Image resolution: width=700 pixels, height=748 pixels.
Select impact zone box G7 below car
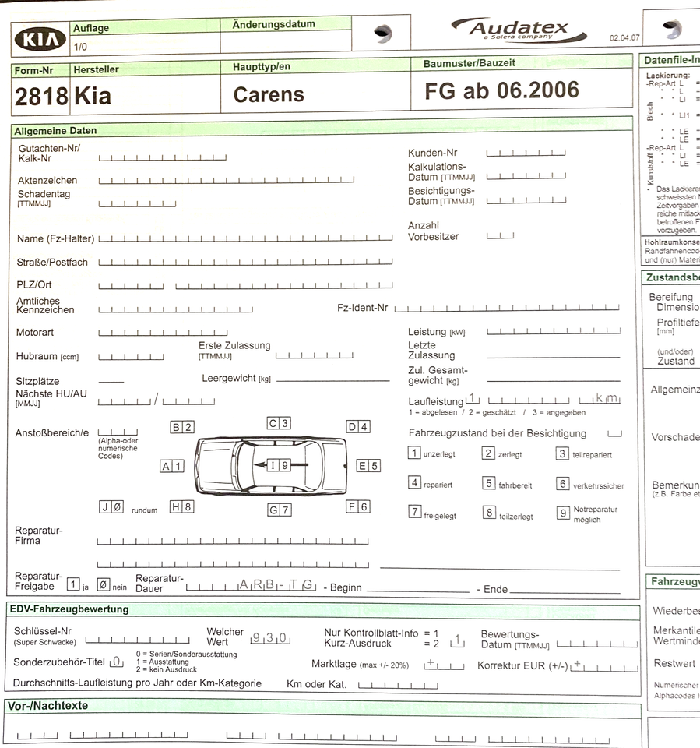coord(280,510)
